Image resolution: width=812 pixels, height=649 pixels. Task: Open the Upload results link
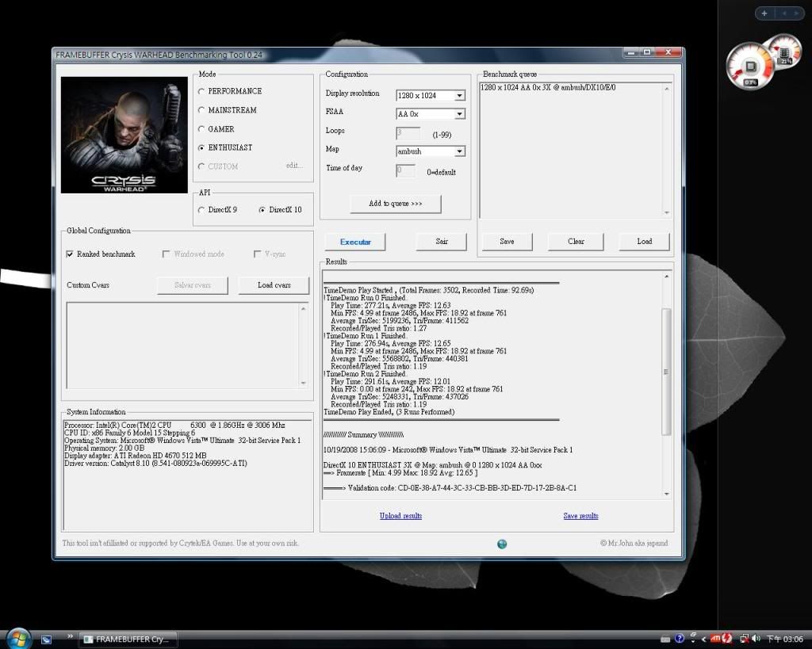[x=400, y=515]
